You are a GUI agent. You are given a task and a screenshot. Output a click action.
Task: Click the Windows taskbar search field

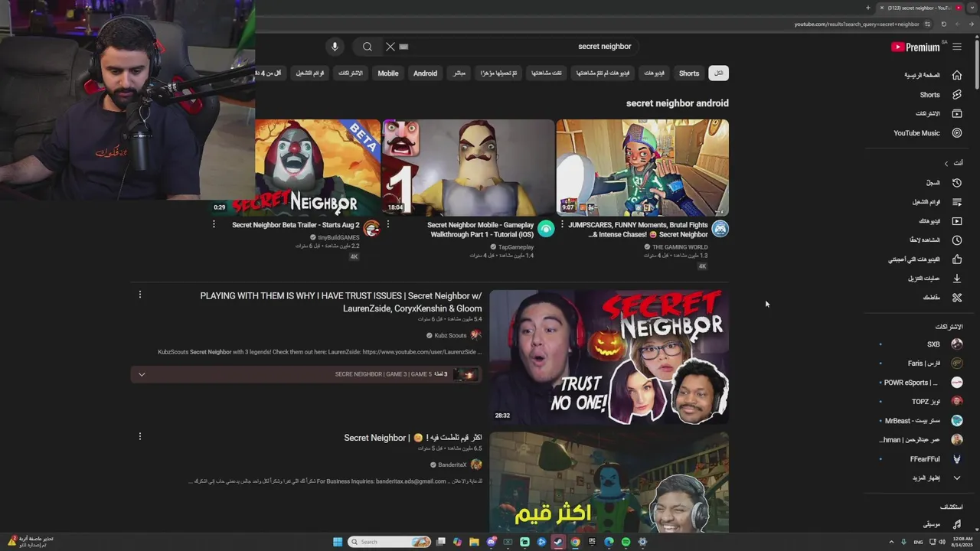389,542
